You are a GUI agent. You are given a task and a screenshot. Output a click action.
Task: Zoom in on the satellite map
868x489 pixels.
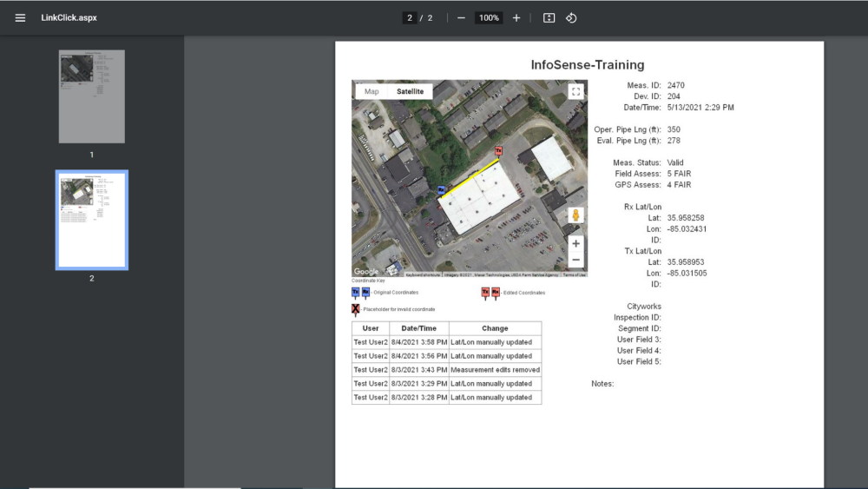[x=575, y=244]
